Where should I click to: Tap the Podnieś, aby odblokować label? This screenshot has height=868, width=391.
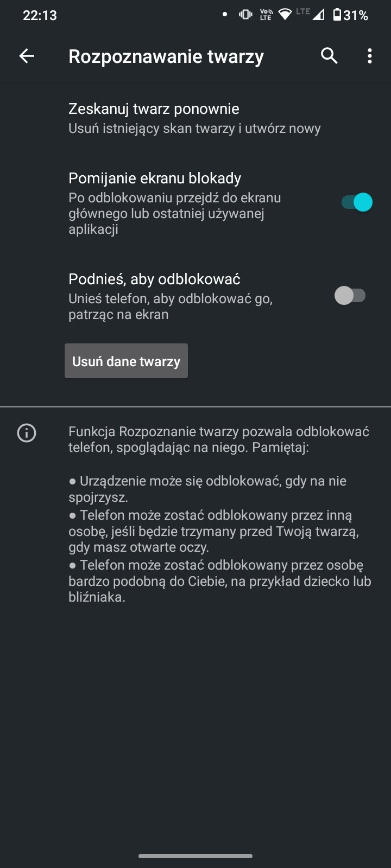click(154, 279)
